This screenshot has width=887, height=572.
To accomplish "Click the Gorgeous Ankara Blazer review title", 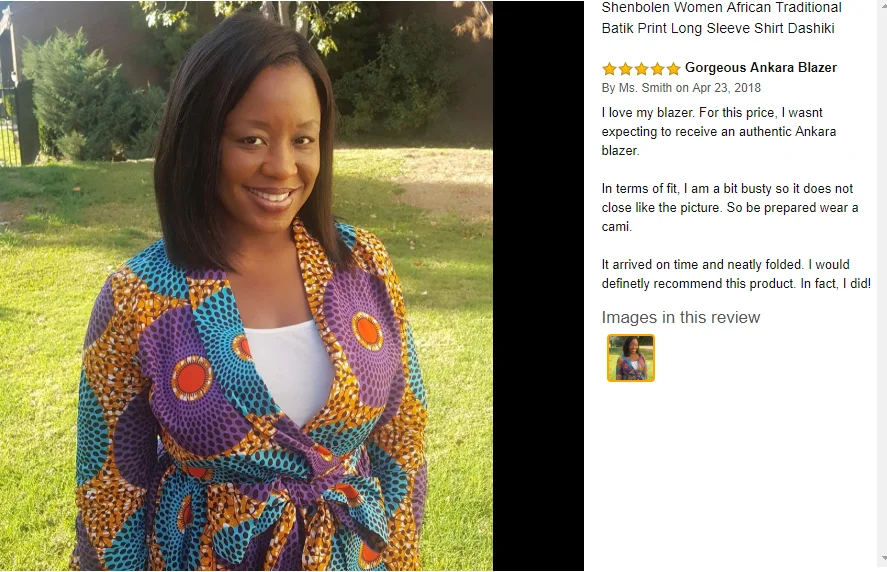I will coord(761,67).
